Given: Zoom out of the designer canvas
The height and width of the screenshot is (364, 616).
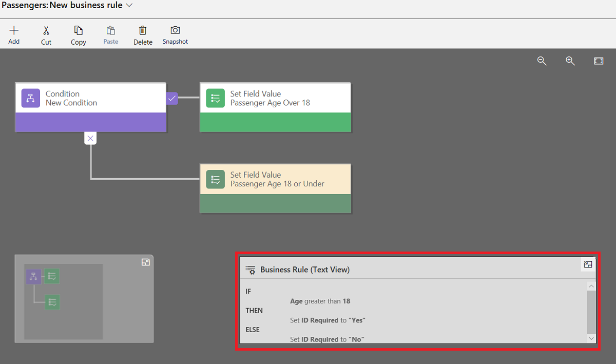Looking at the screenshot, I should tap(542, 61).
